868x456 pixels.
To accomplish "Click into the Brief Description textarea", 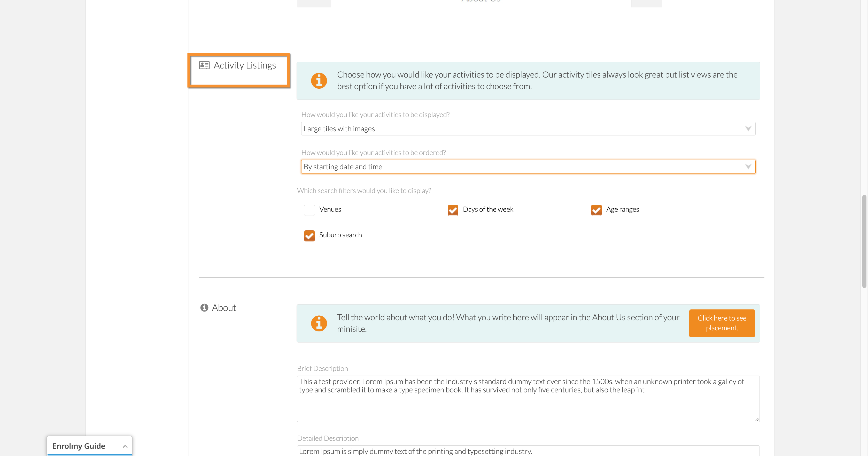I will (x=528, y=399).
